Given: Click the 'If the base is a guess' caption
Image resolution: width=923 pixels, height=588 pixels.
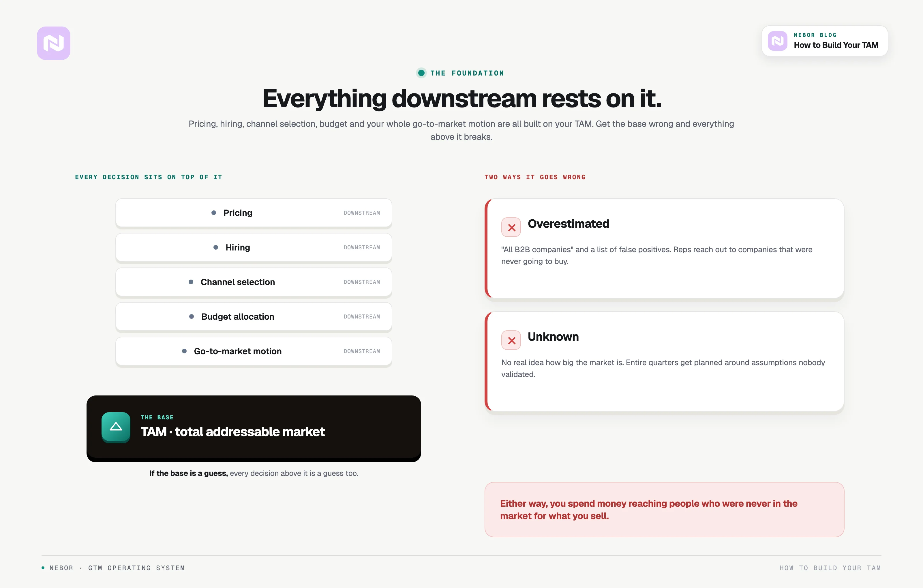Looking at the screenshot, I should pyautogui.click(x=254, y=473).
